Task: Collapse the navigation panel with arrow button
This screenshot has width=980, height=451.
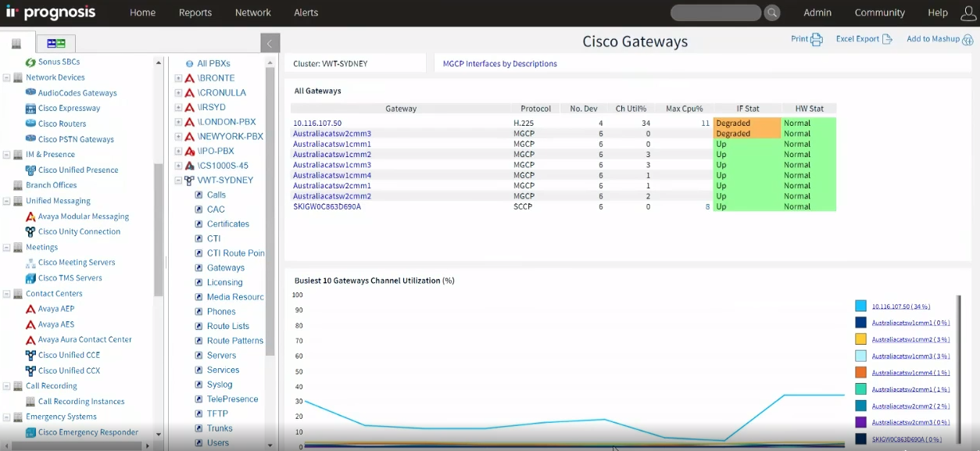Action: (270, 44)
